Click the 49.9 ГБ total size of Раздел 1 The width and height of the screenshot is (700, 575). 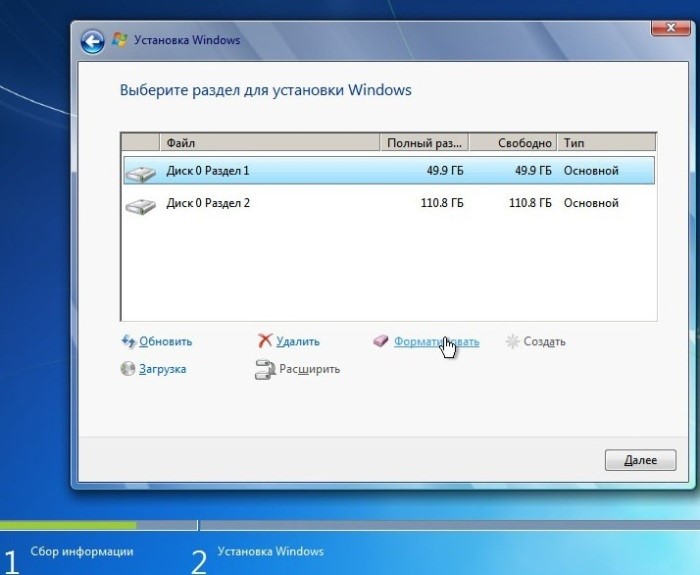coord(445,171)
